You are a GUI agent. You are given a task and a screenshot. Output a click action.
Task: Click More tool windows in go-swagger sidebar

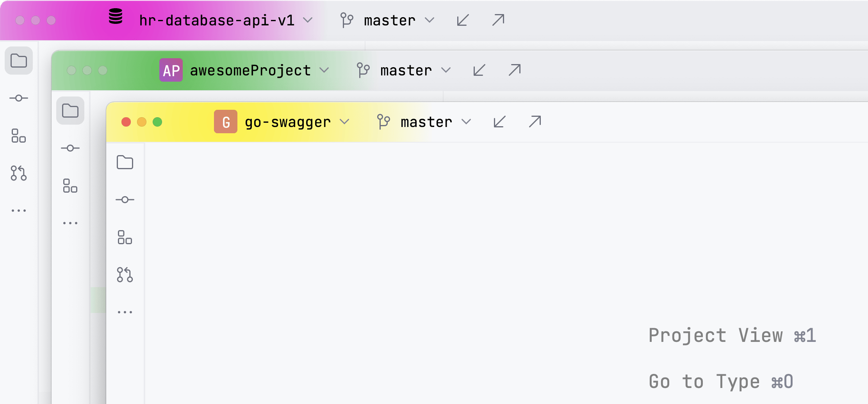[125, 312]
